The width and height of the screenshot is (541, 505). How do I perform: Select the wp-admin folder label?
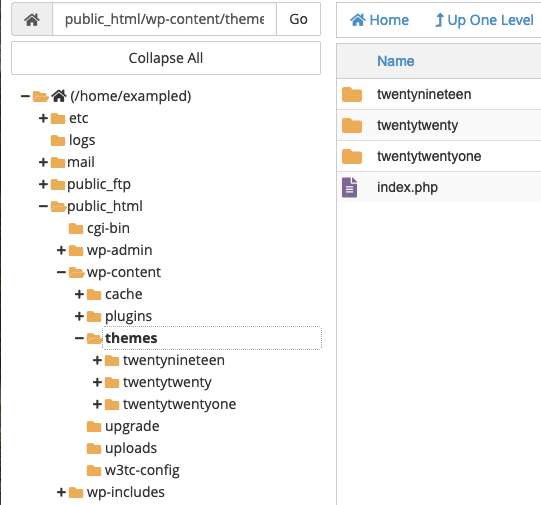tap(119, 250)
